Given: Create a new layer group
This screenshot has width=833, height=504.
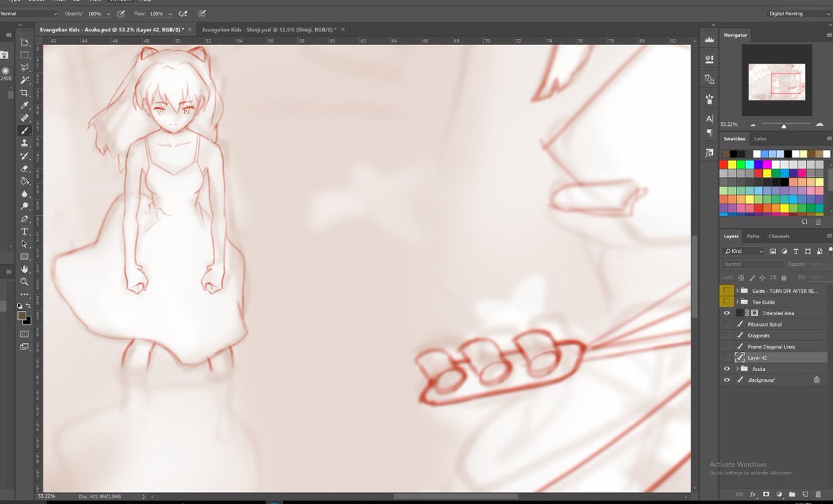Looking at the screenshot, I should click(792, 494).
